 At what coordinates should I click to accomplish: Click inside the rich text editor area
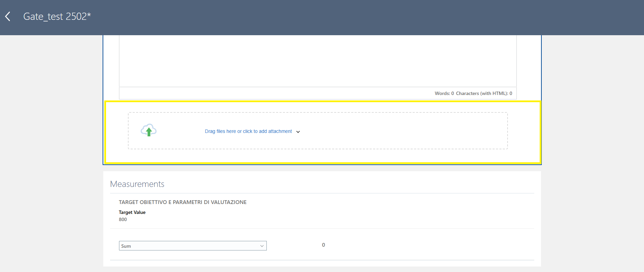click(x=318, y=61)
